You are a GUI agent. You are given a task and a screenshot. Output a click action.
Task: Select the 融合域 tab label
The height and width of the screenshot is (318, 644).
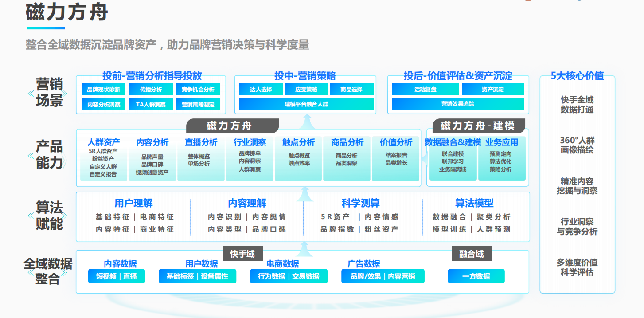472,254
